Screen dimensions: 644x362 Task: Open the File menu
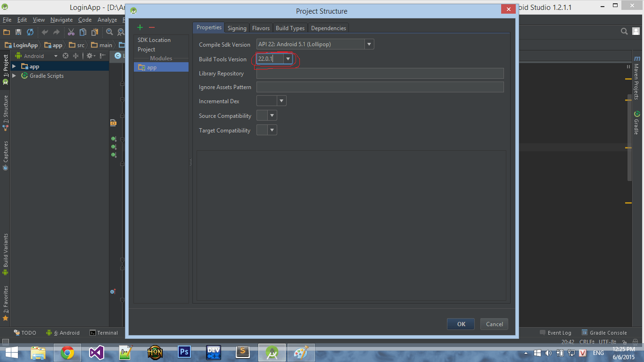(7, 20)
